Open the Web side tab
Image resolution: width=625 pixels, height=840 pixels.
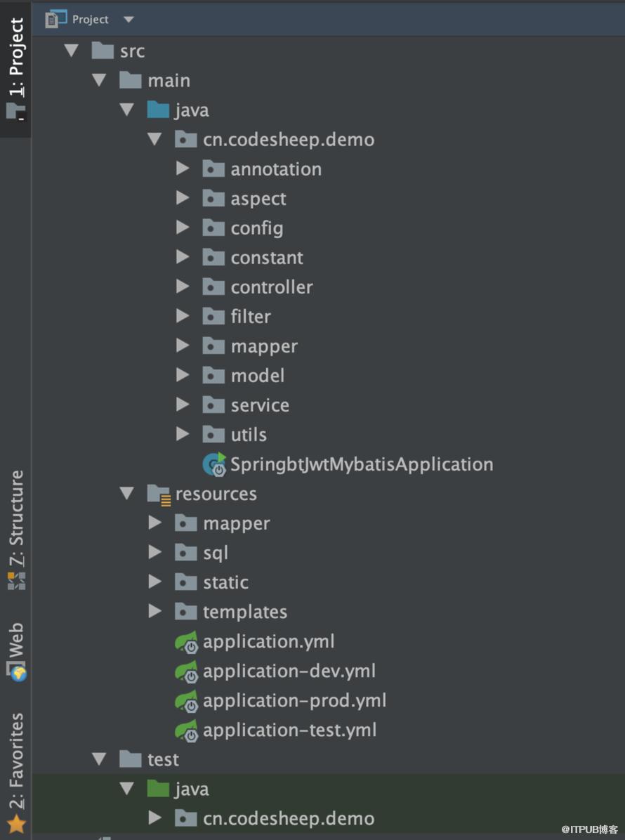coord(16,651)
